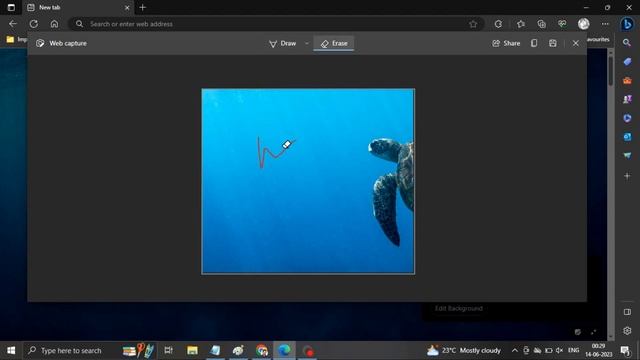Click Microsoft Edge taskbar icon

284,350
